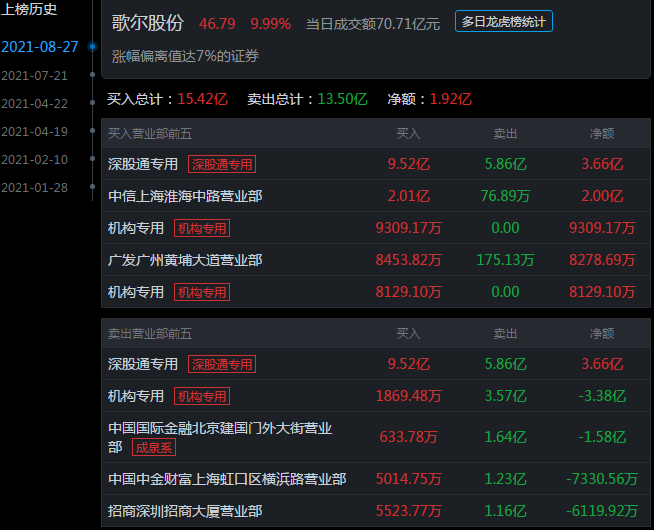Click stock price 46.79
Screen dimensions: 654x530
coord(217,24)
